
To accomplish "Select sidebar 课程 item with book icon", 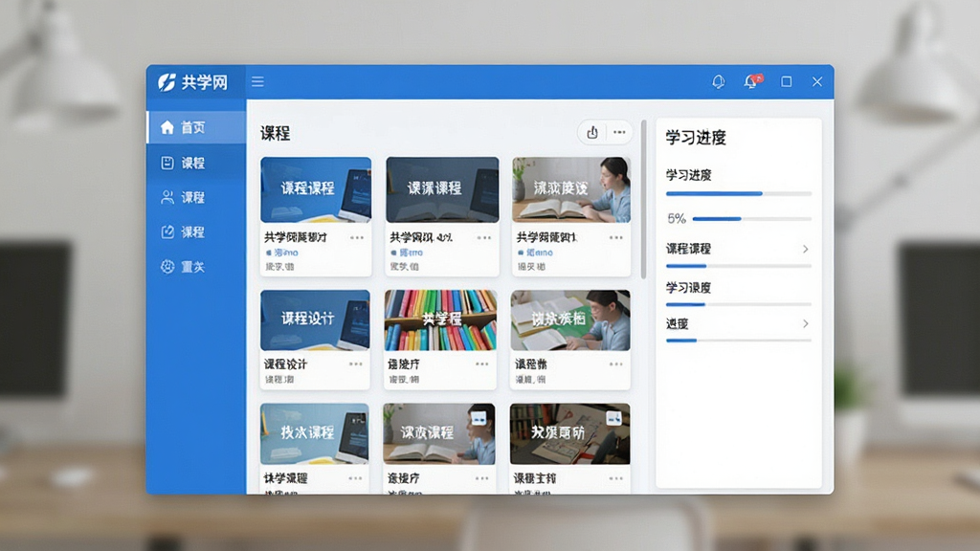I will (195, 163).
